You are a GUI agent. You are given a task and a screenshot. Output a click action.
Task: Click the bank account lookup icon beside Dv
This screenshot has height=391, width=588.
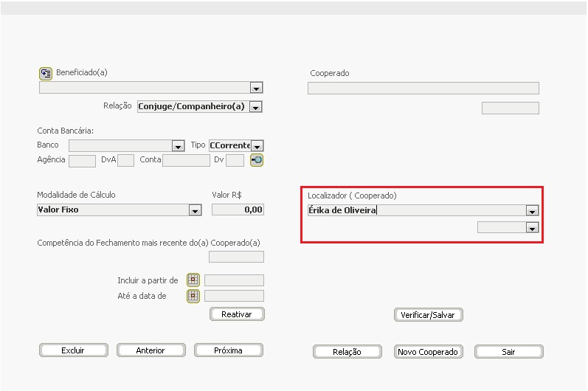257,160
